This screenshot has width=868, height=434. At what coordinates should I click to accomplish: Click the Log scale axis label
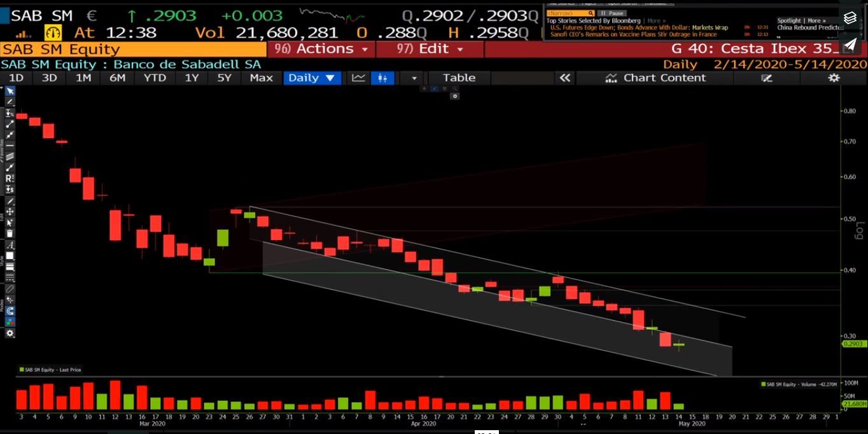(860, 230)
